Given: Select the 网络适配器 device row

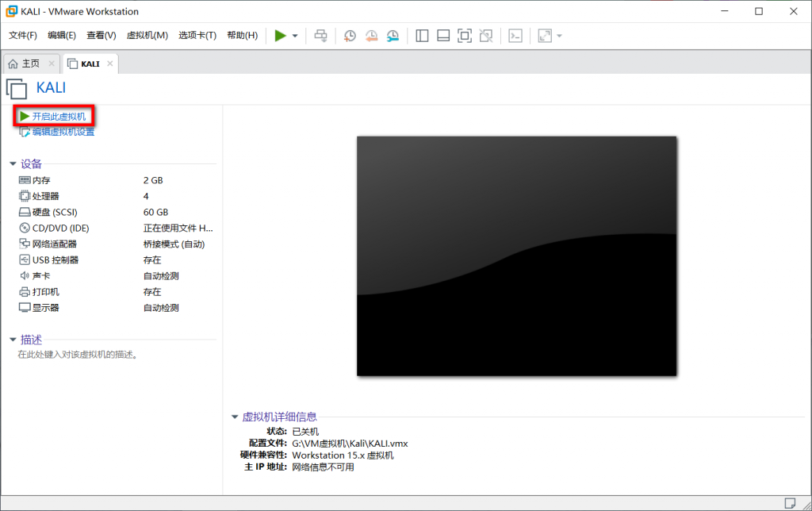Looking at the screenshot, I should 117,244.
